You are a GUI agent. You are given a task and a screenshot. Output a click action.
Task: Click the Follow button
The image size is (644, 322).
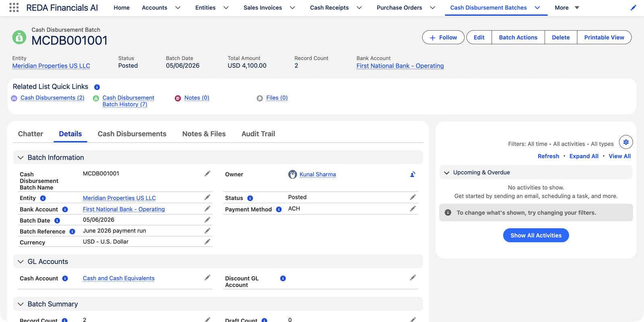[x=443, y=37]
